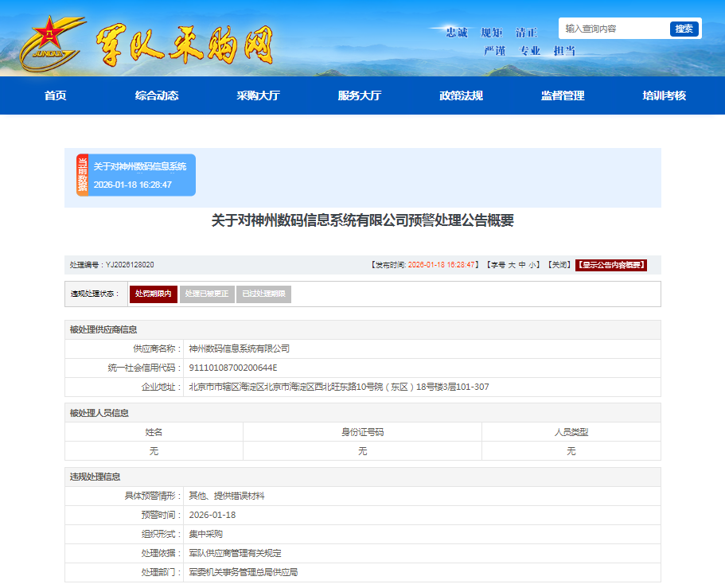725x588 pixels.
Task: Click in the 输入查询内容 search field
Action: (x=613, y=29)
